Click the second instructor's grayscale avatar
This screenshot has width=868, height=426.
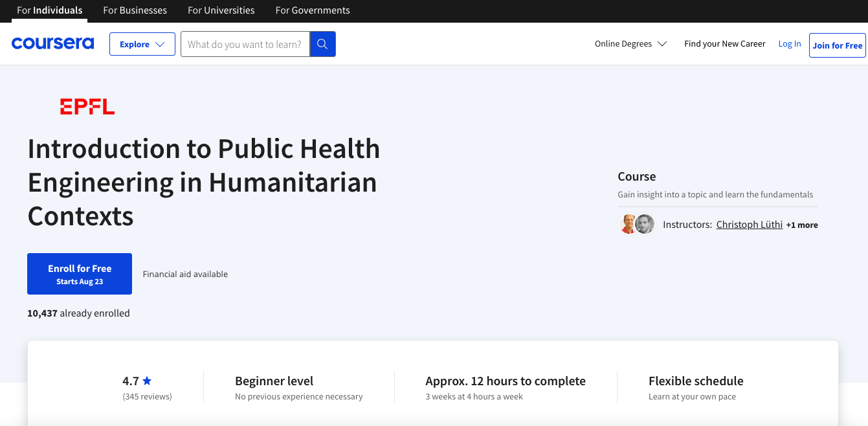coord(645,224)
